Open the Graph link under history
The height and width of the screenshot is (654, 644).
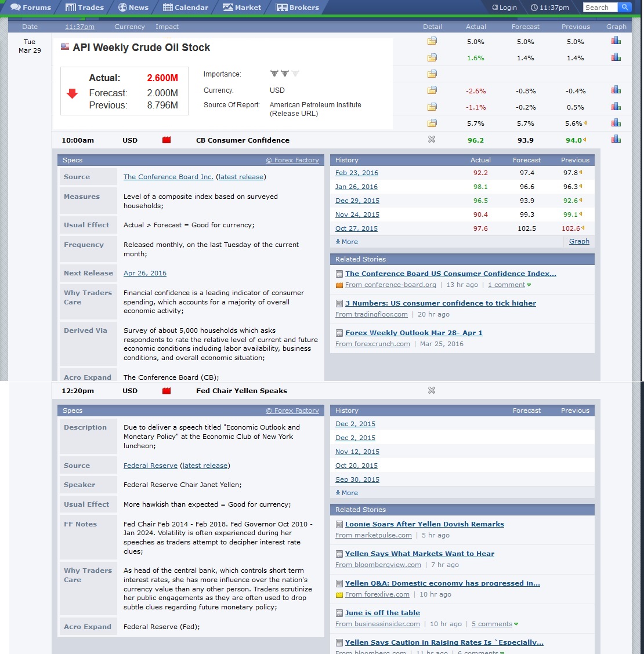pyautogui.click(x=579, y=241)
